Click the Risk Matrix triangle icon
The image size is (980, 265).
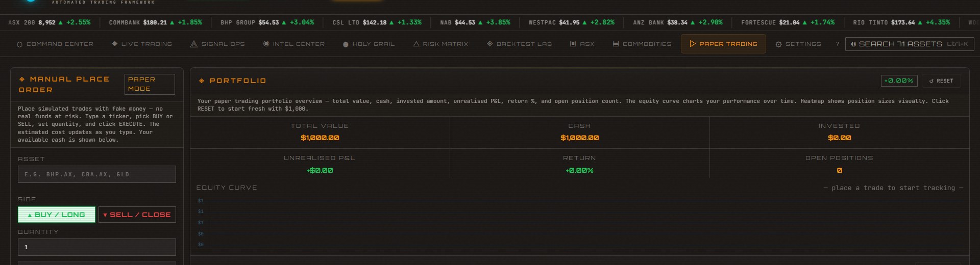[x=416, y=44]
